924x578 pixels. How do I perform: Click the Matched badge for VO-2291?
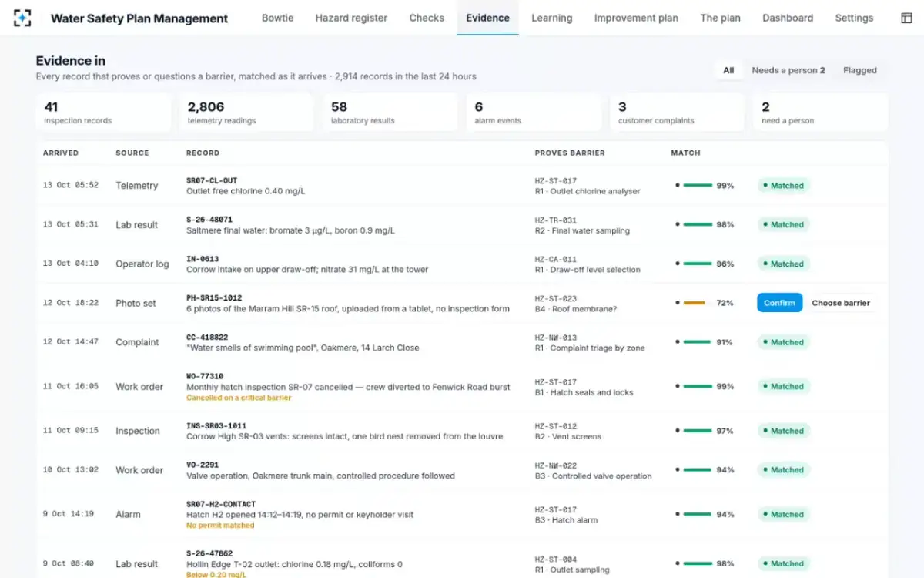783,469
